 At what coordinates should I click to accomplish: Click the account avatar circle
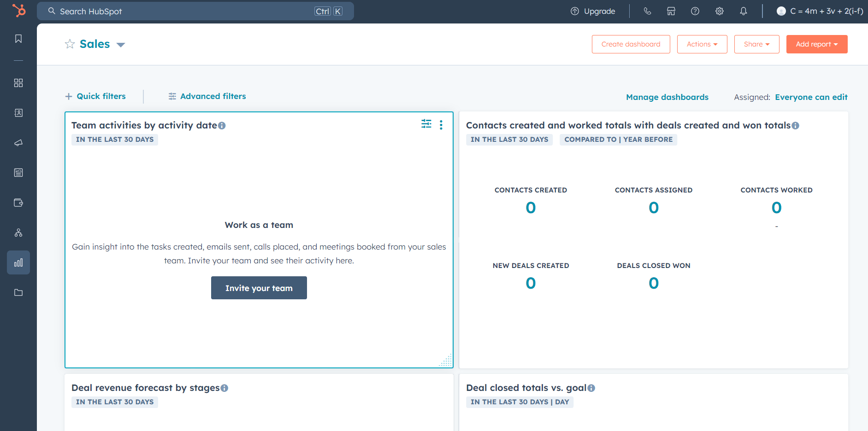(x=781, y=11)
